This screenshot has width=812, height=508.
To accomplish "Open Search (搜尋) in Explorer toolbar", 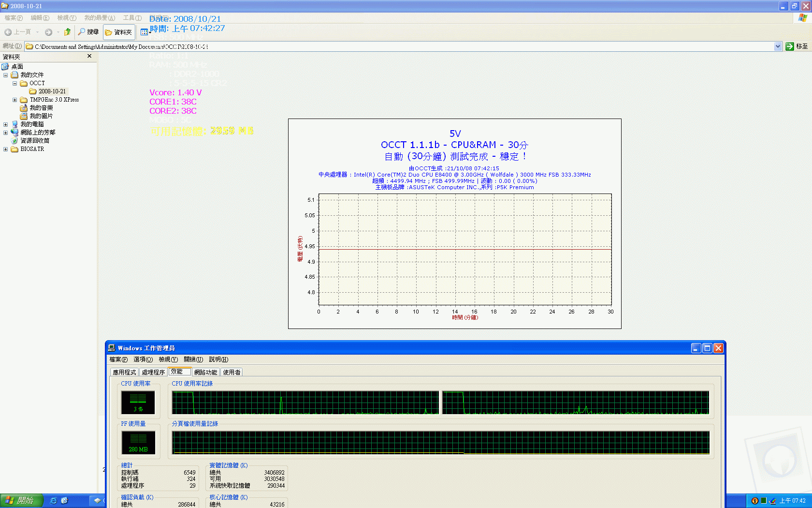I will pyautogui.click(x=88, y=32).
